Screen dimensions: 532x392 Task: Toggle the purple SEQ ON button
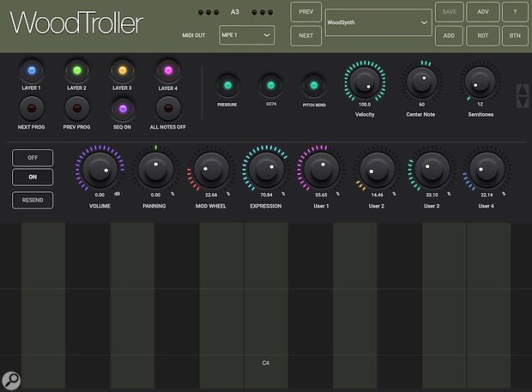click(123, 109)
